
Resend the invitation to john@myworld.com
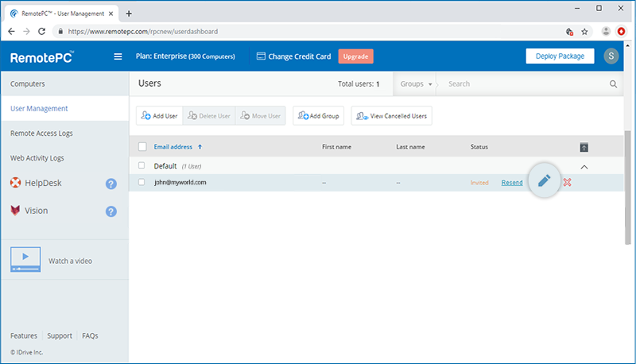tap(512, 183)
